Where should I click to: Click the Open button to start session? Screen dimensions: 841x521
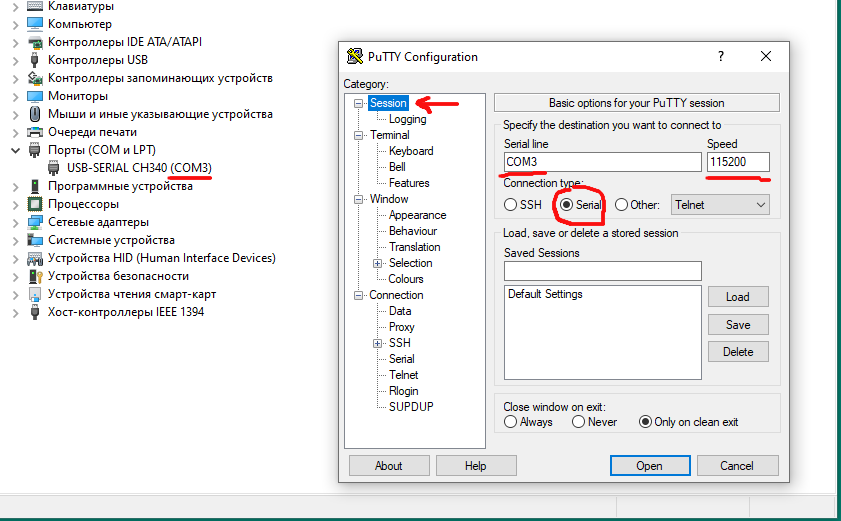(650, 466)
